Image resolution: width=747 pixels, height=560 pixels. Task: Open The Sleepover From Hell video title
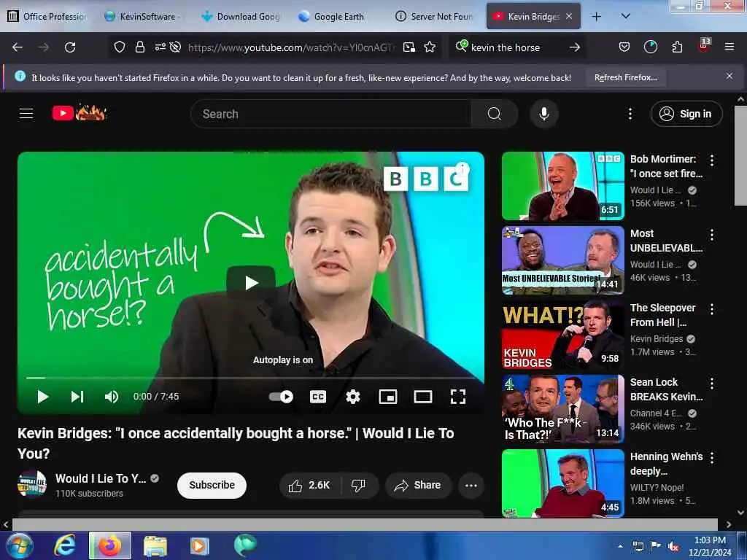(662, 315)
